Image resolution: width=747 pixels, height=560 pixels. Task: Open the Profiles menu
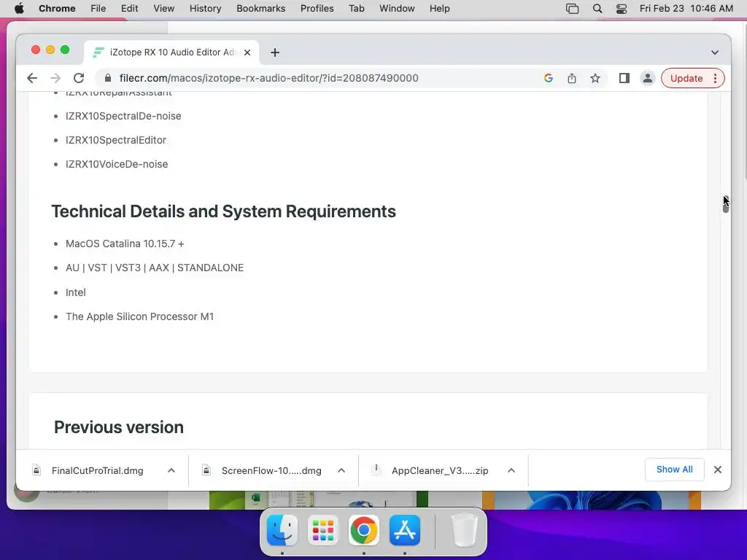(317, 9)
